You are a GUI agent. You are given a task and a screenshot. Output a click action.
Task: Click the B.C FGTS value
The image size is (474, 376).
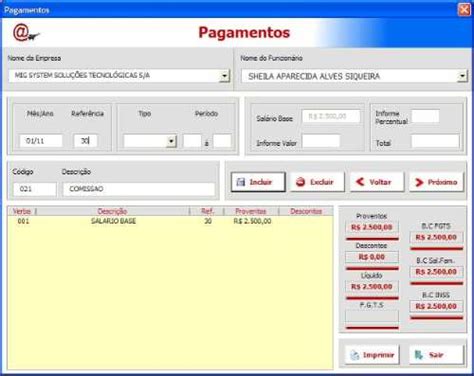click(436, 237)
